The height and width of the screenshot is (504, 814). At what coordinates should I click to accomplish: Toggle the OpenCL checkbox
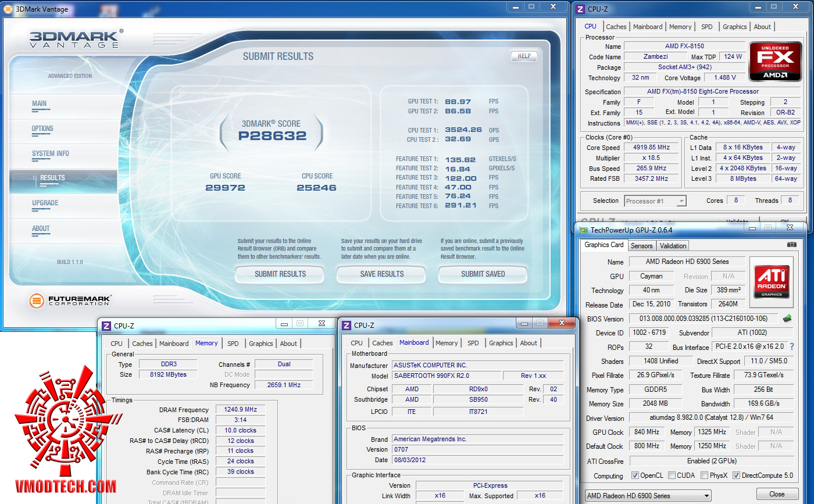pyautogui.click(x=635, y=476)
